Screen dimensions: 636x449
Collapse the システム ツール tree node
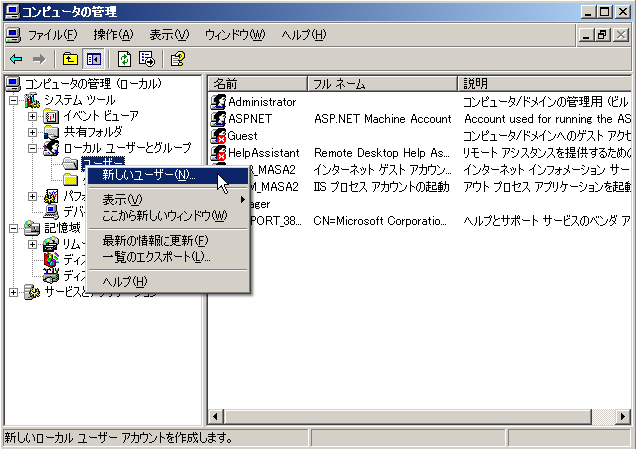tap(13, 100)
